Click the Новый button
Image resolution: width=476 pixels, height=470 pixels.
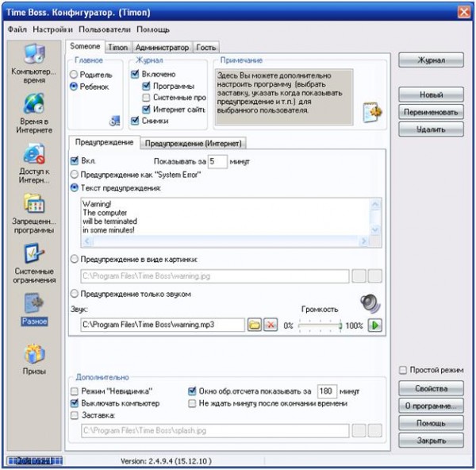431,94
